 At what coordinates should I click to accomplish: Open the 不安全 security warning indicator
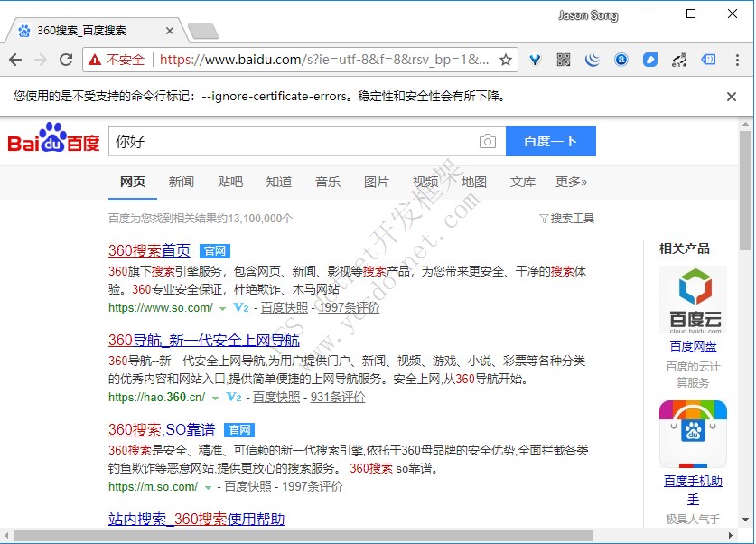pos(117,60)
